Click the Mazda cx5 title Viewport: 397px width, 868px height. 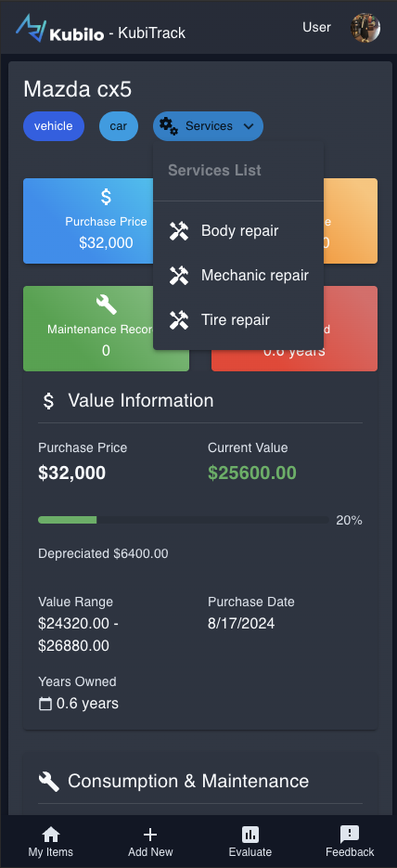(78, 89)
